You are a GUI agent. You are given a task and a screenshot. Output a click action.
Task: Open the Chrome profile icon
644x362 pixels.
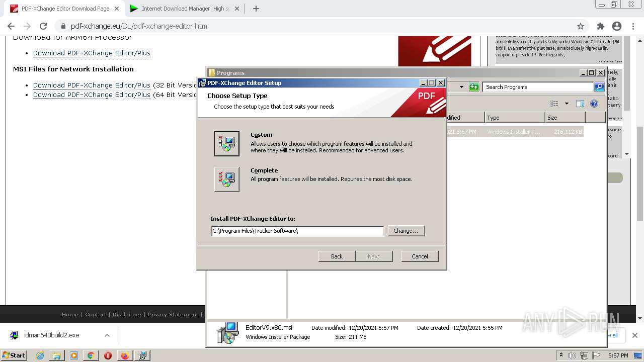pos(617,26)
